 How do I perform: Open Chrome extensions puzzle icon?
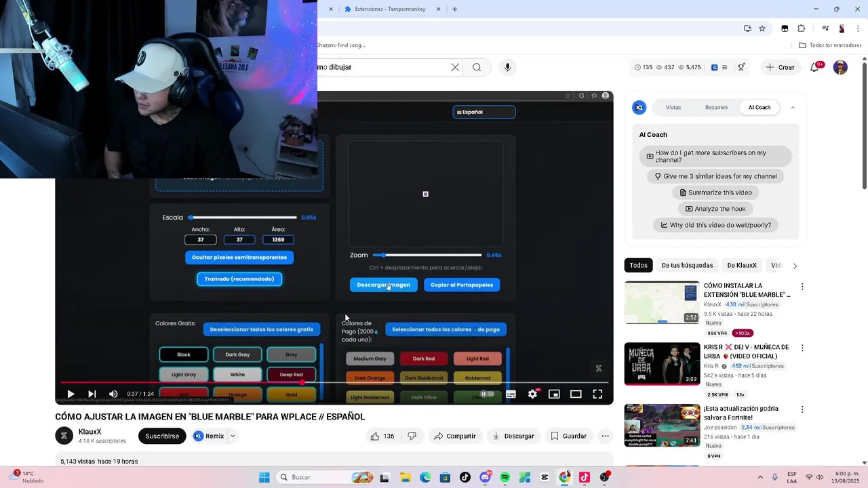[x=802, y=28]
